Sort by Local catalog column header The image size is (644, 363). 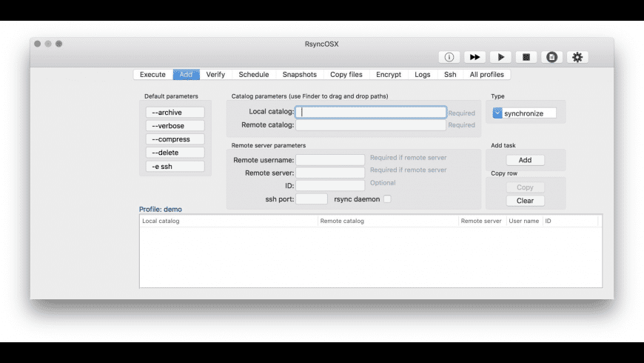[229, 221]
